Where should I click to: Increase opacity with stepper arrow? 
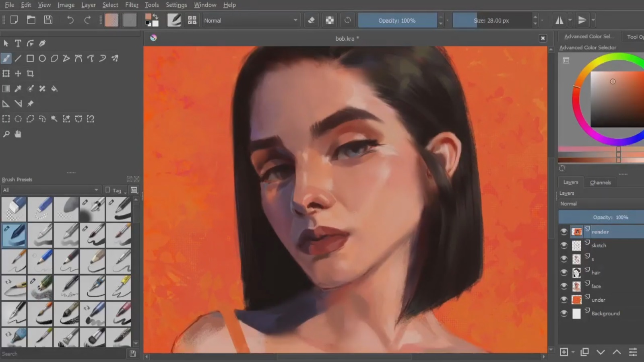441,17
